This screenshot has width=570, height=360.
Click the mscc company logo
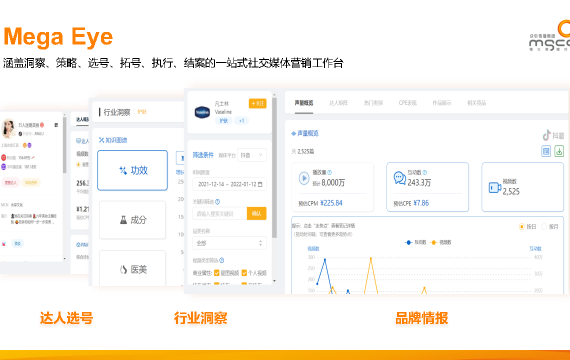pyautogui.click(x=549, y=36)
